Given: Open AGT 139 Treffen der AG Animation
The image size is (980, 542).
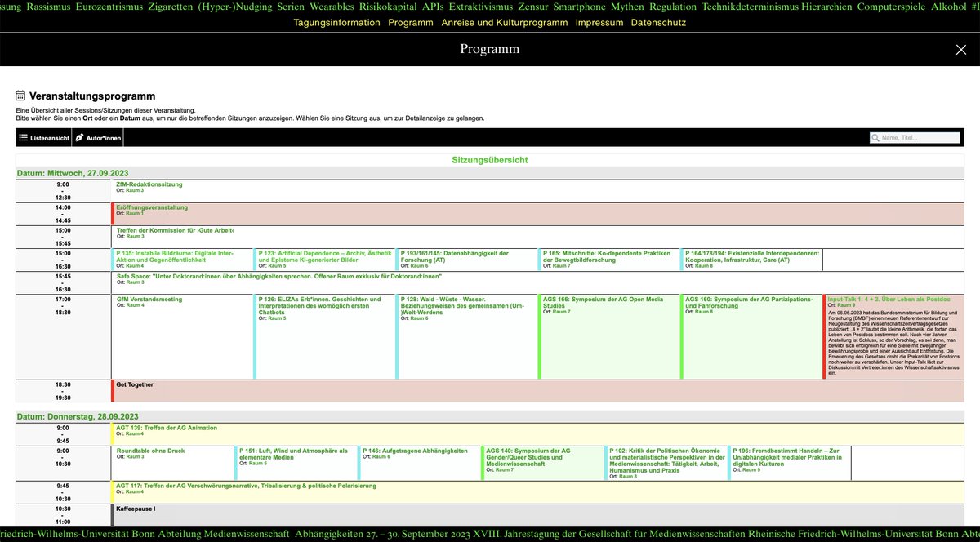Looking at the screenshot, I should click(167, 427).
